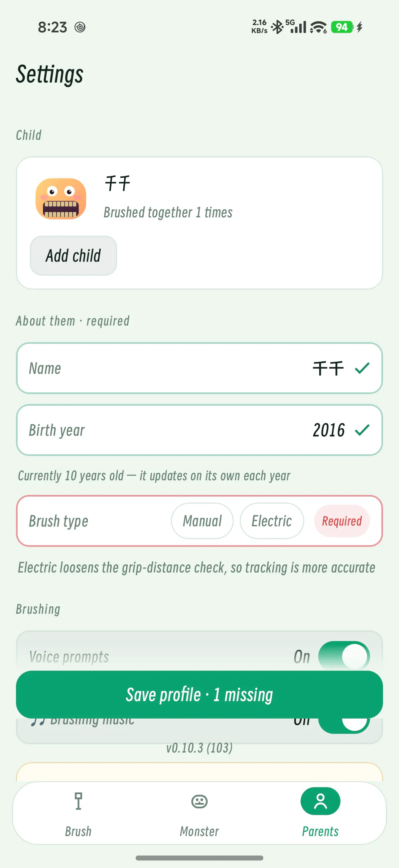Toggle the Brushing music switch
This screenshot has height=868, width=399.
pyautogui.click(x=344, y=725)
